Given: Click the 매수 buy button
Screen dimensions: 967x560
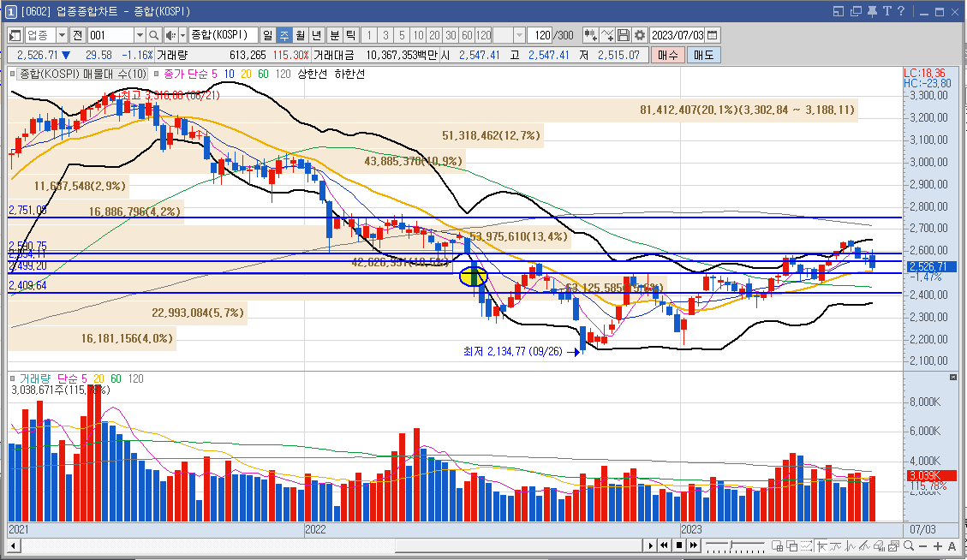Looking at the screenshot, I should click(667, 55).
